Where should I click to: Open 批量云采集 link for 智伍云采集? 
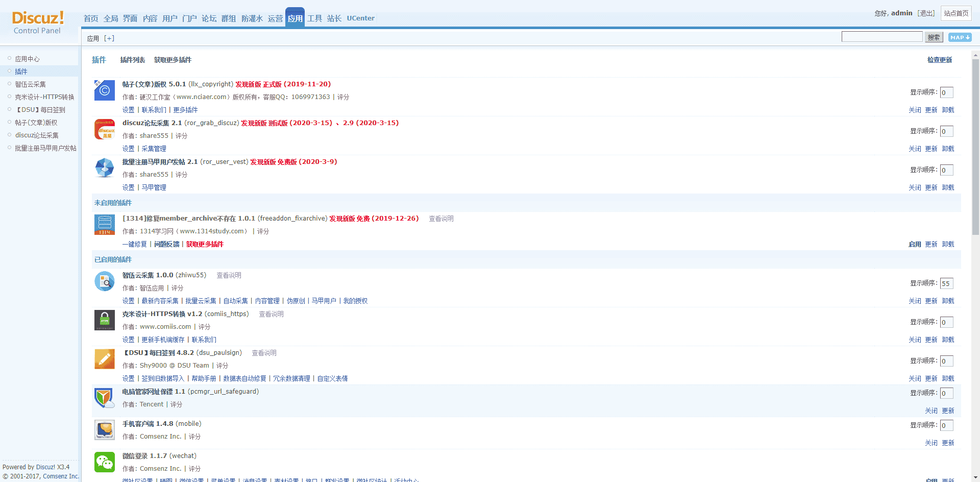click(201, 301)
